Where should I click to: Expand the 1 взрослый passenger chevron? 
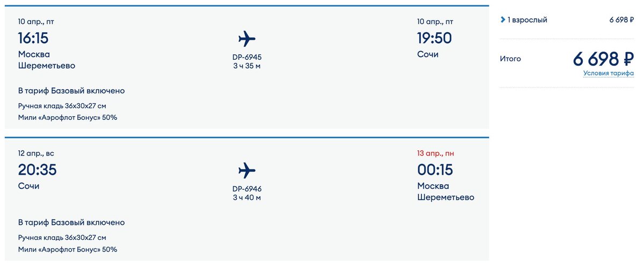tap(503, 20)
